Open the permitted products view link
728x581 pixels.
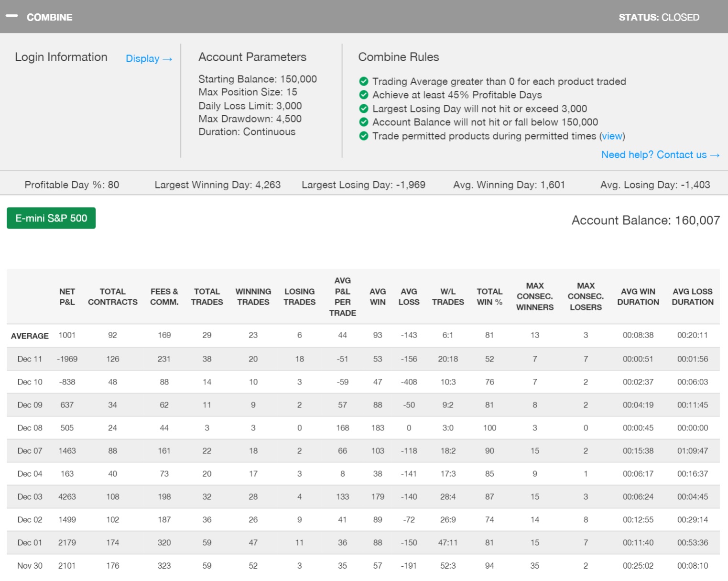(612, 136)
